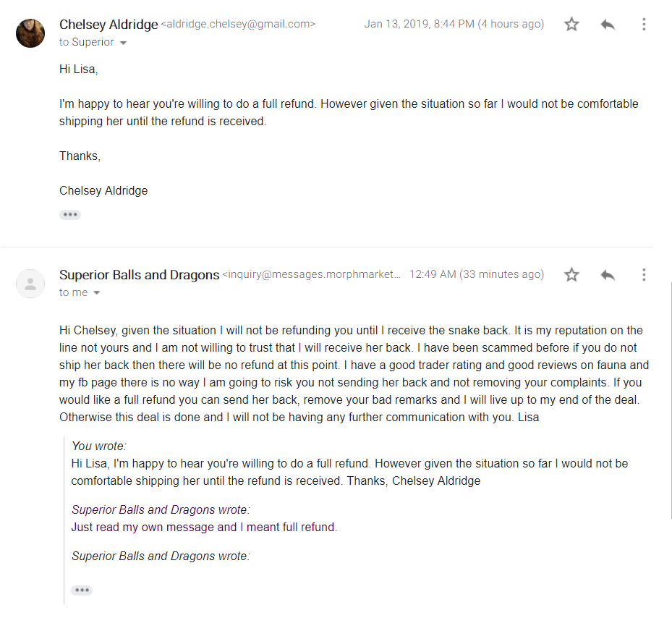Open more options for Chelsey's email
This screenshot has height=631, width=672.
(644, 24)
